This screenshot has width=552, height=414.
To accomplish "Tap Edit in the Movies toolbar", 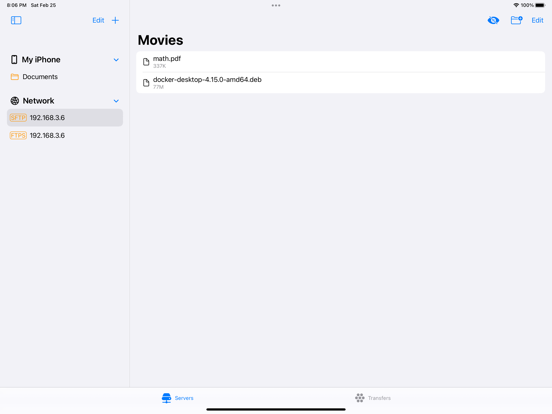I will coord(537,20).
